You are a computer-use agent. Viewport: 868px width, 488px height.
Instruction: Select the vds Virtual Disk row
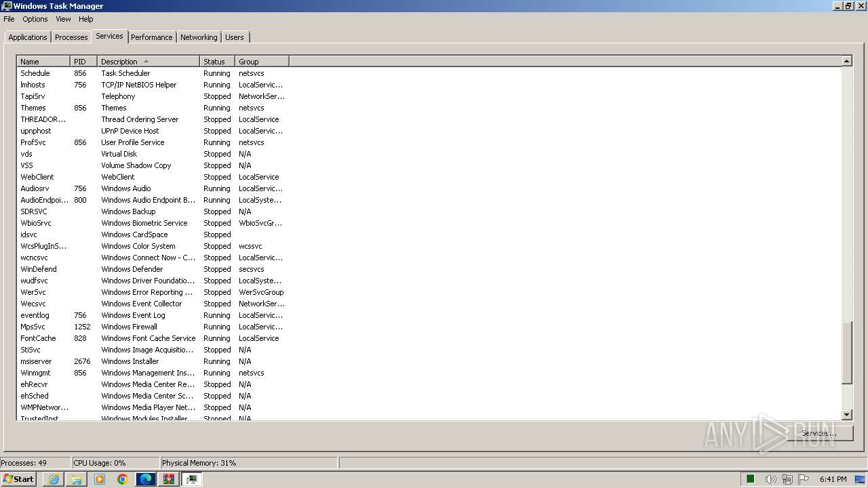153,154
